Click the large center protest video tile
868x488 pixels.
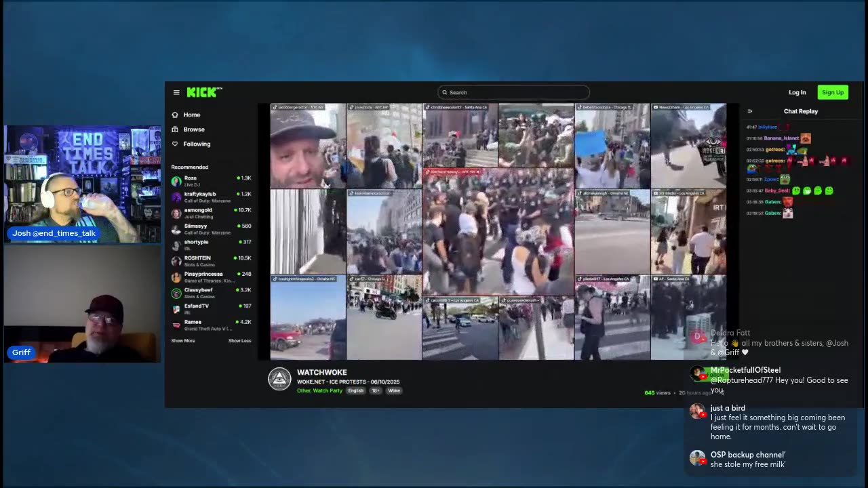pos(498,231)
